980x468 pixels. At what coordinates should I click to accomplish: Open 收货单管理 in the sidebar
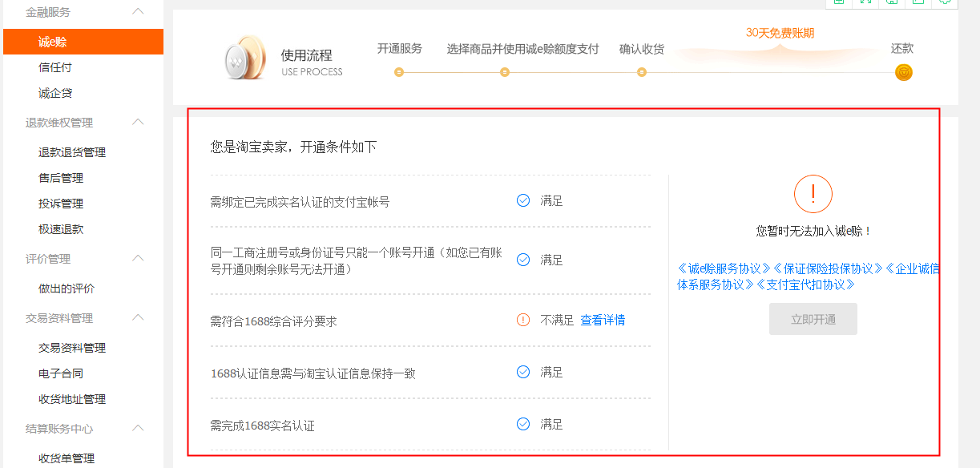67,458
